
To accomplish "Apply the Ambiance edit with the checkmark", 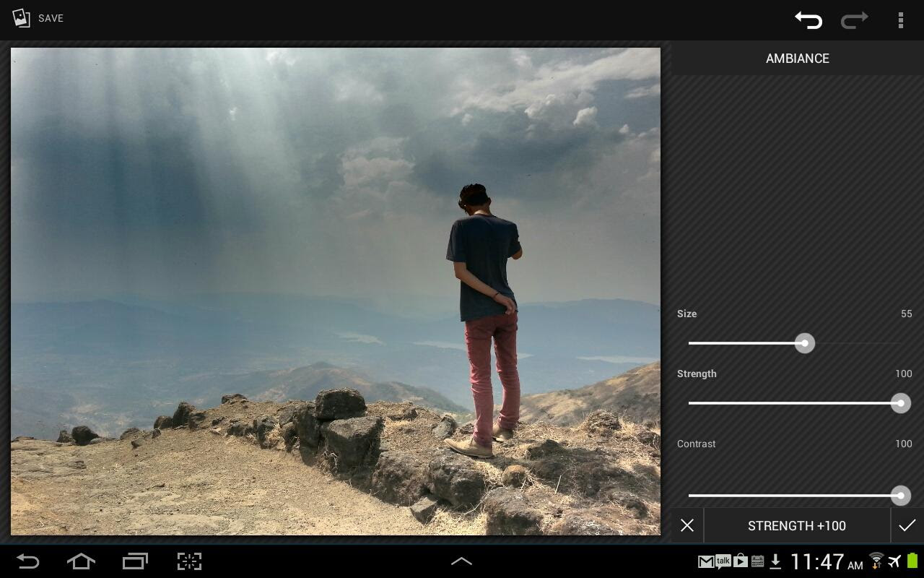I will (907, 525).
